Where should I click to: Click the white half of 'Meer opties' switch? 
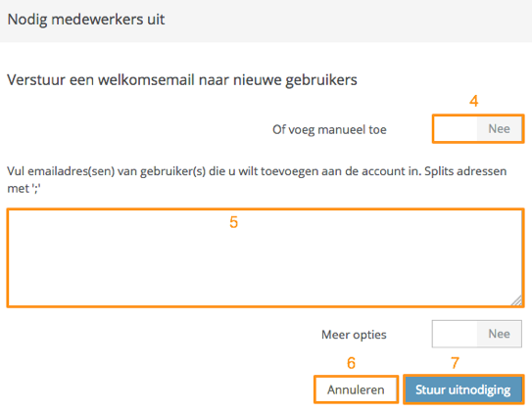pos(455,334)
